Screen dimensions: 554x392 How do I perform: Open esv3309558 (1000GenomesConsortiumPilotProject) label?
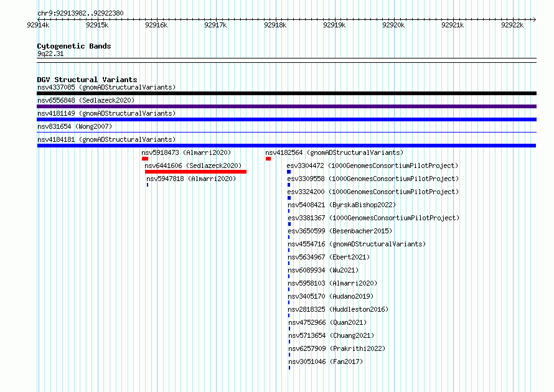tap(373, 179)
